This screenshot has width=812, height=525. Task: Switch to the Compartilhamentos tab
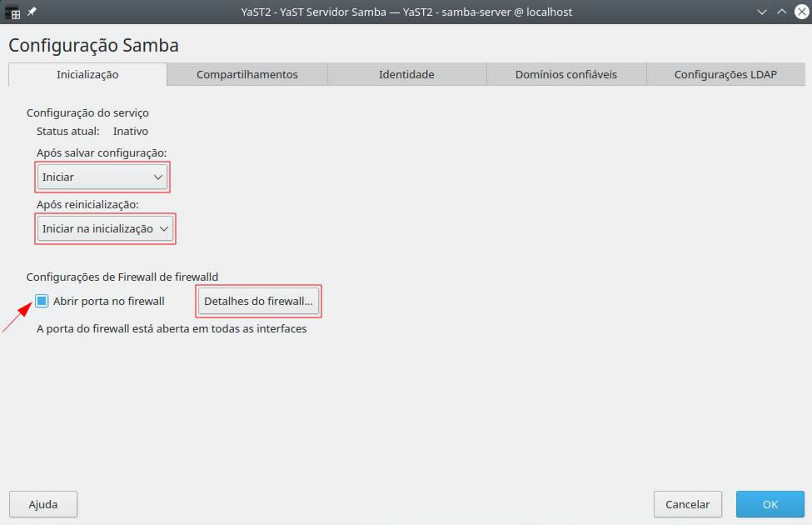(x=247, y=75)
